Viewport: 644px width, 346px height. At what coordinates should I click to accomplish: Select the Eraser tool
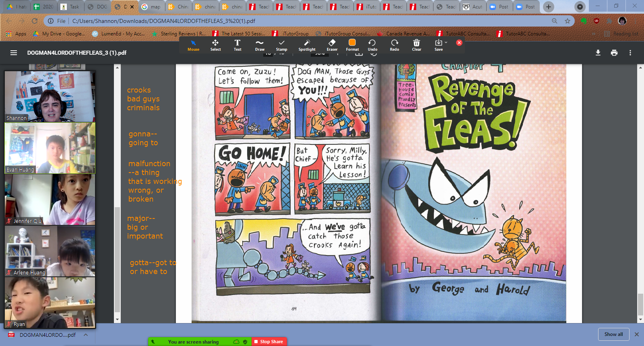[x=332, y=45]
